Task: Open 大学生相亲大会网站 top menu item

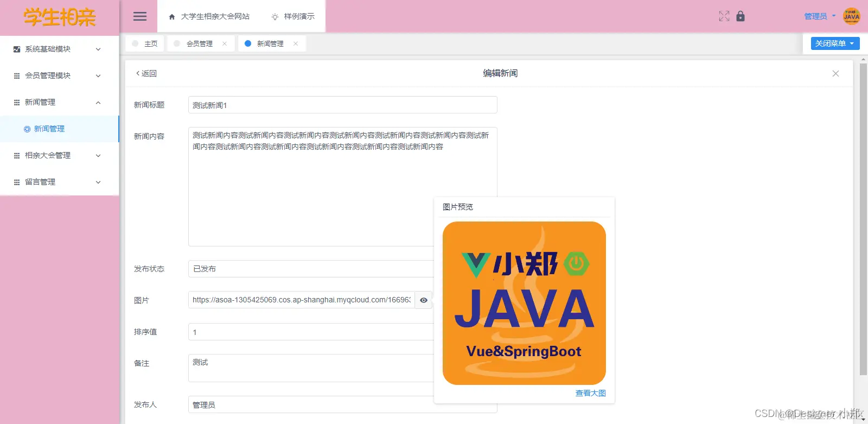Action: tap(209, 16)
